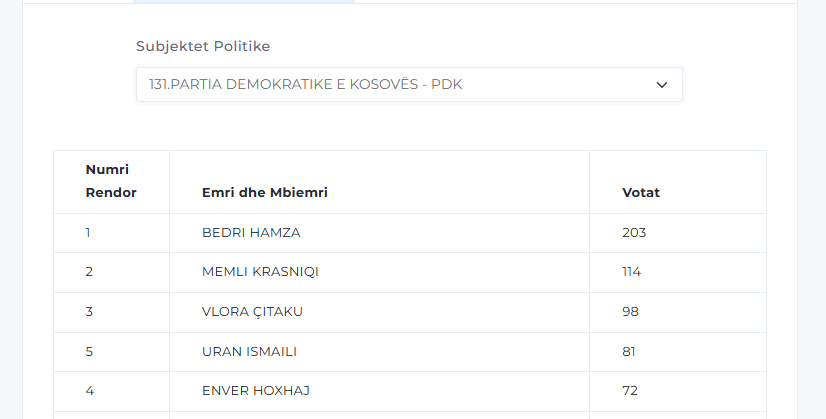Click order number 5 beside URAN ISMAILI
The width and height of the screenshot is (826, 419).
89,352
